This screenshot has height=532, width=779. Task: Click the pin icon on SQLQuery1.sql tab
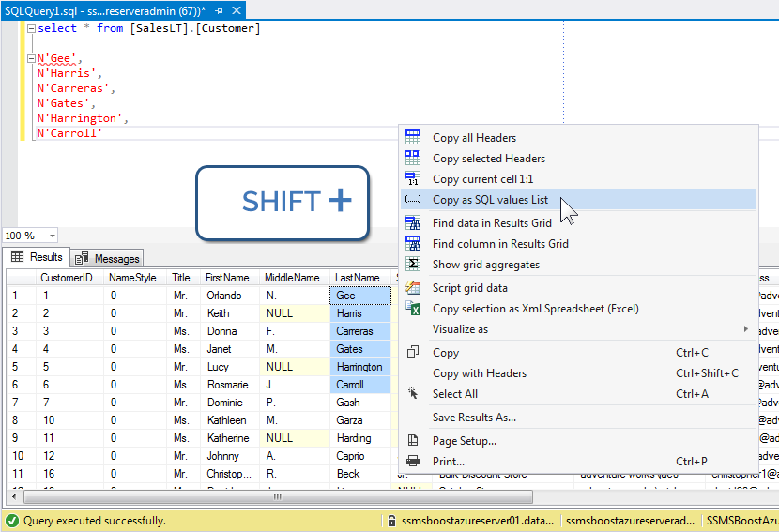coord(219,10)
